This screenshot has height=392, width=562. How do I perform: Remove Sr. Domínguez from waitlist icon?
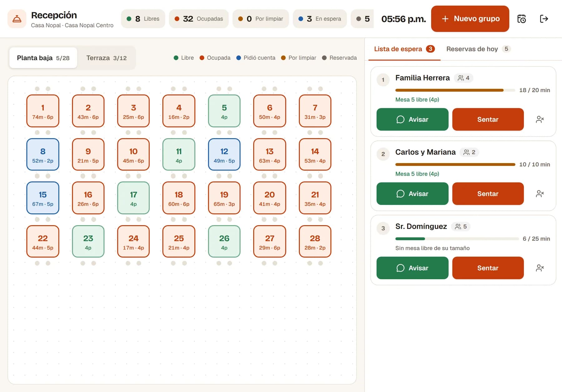coord(540,268)
